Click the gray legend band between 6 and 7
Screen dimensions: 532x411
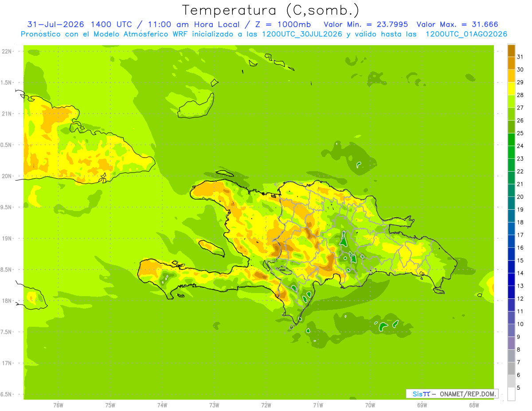point(511,369)
